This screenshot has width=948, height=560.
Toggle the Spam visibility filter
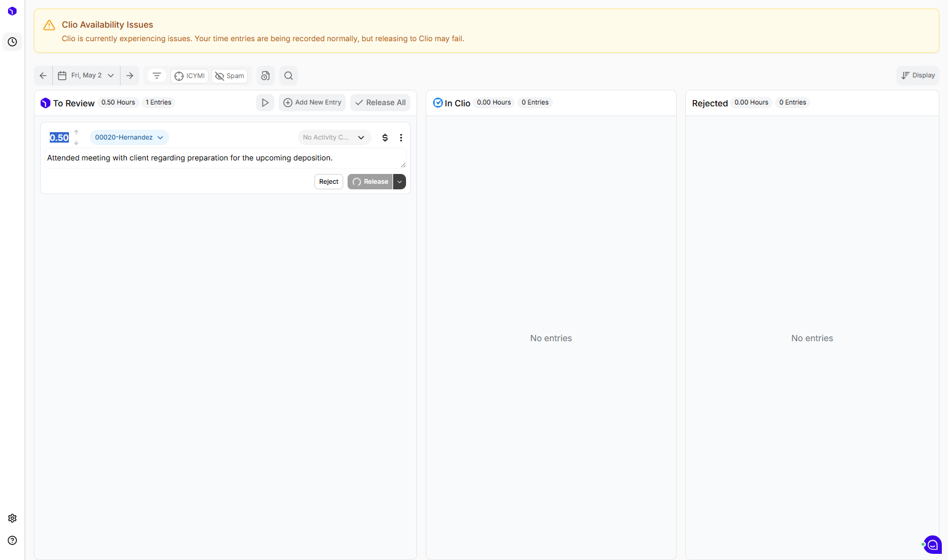(x=229, y=76)
